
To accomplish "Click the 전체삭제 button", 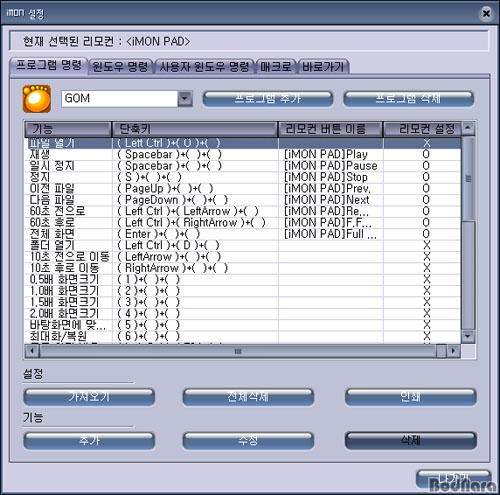I will point(248,397).
